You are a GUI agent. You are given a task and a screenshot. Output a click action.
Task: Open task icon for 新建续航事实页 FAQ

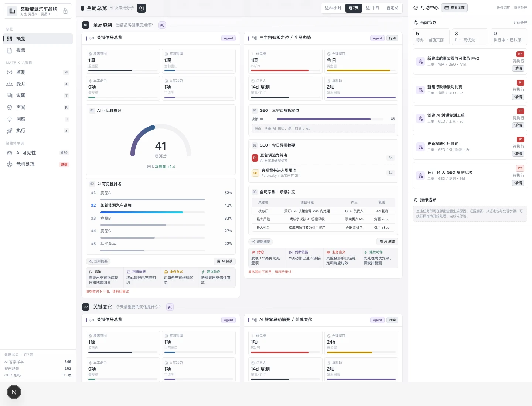coord(420,62)
